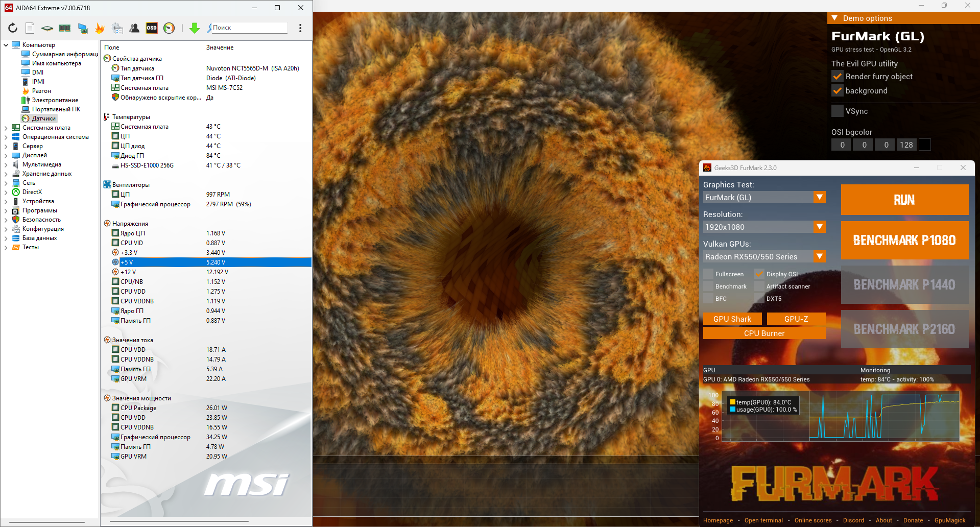Click the Напряжения voltage section icon

(x=107, y=223)
